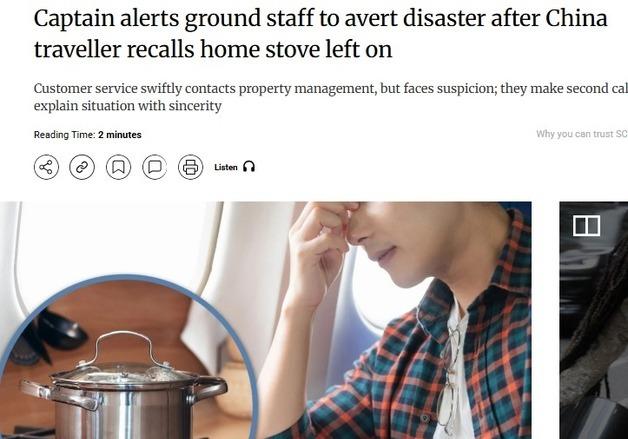
Task: Select the '2 minutes' reading time text
Action: tap(120, 135)
